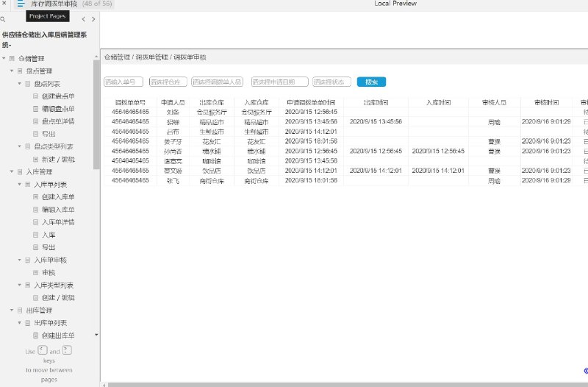Open the 请选择仓库 dropdown
This screenshot has height=387, width=588.
click(168, 82)
